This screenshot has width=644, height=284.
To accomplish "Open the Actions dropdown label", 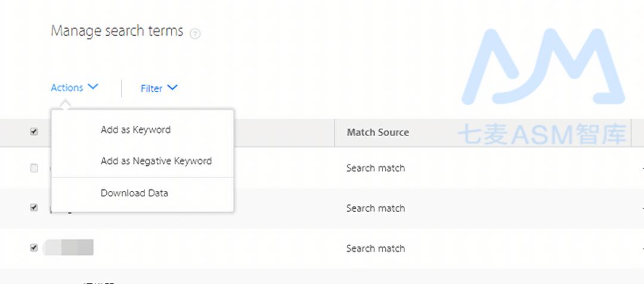I will [67, 88].
